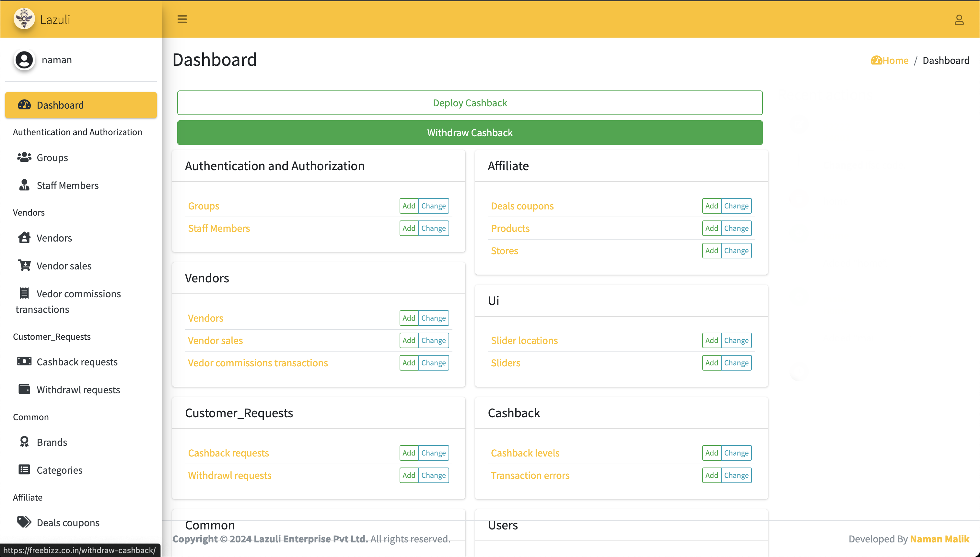This screenshot has width=980, height=557.
Task: Click Change button for Sliders
Action: coord(736,363)
